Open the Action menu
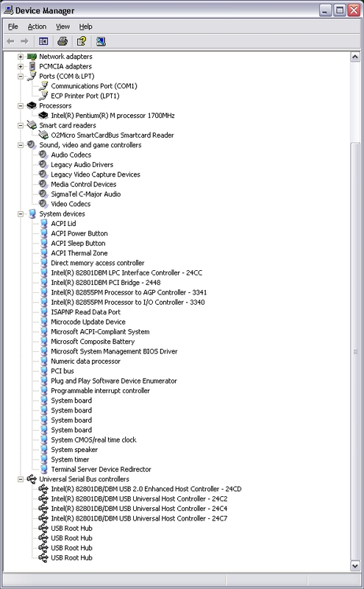The height and width of the screenshot is (589, 364). (37, 27)
